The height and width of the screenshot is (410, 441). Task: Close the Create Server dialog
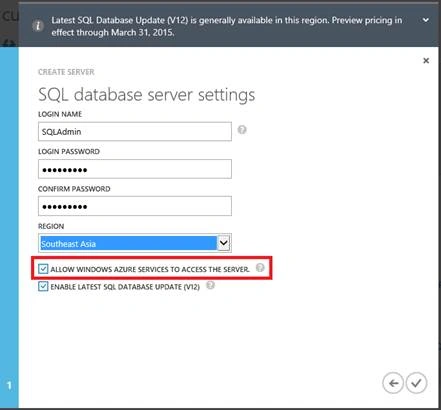[426, 61]
